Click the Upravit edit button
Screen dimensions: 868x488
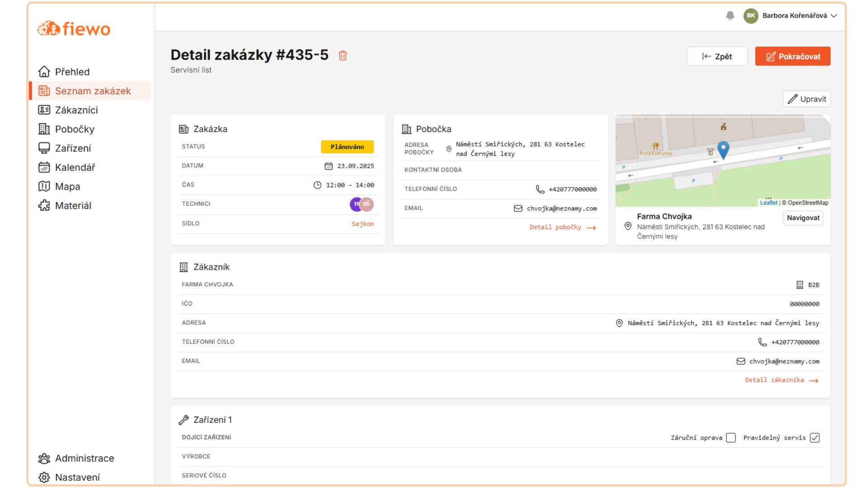[807, 99]
